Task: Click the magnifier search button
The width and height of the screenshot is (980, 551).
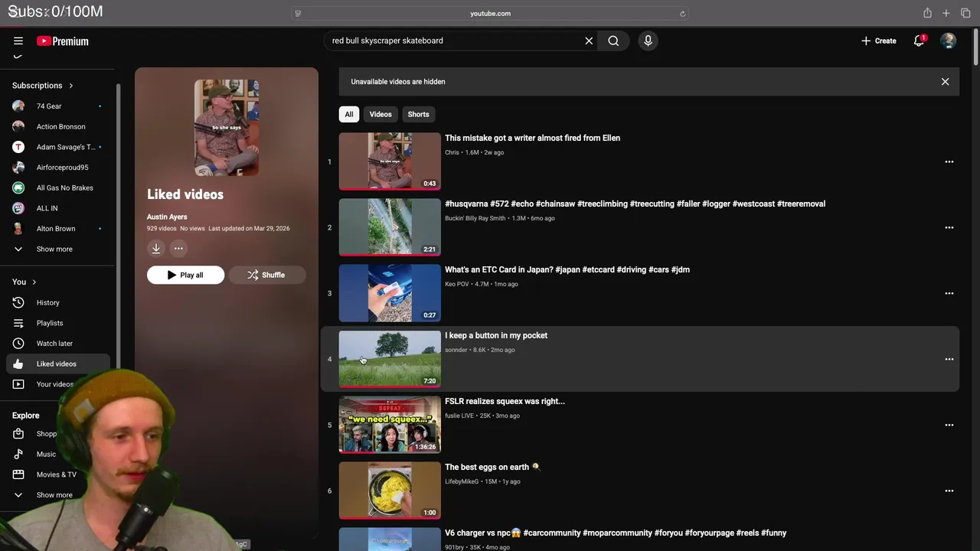Action: pos(613,41)
